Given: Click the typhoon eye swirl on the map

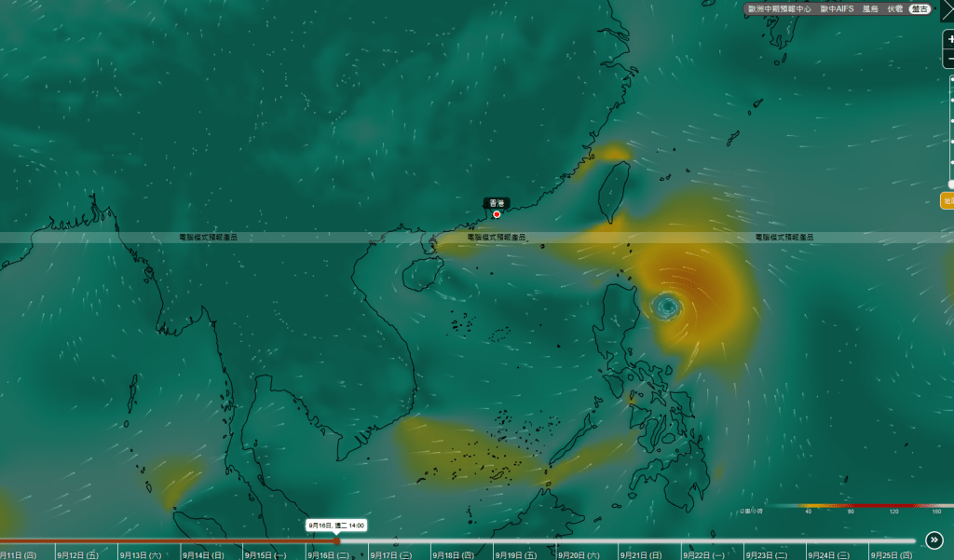Looking at the screenshot, I should click(665, 307).
